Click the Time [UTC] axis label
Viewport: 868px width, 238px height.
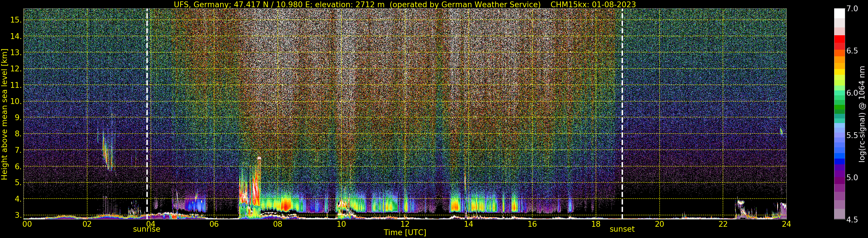pyautogui.click(x=405, y=232)
